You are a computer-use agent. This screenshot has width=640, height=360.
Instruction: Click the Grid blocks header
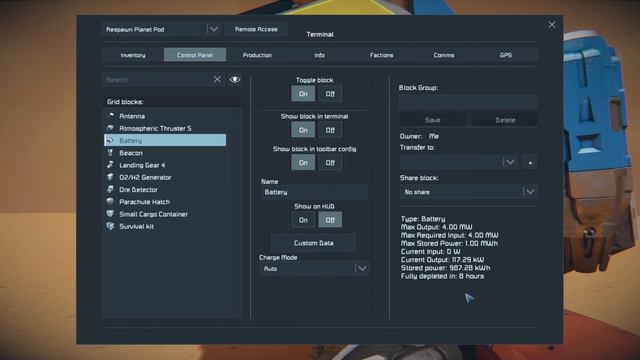pos(172,102)
